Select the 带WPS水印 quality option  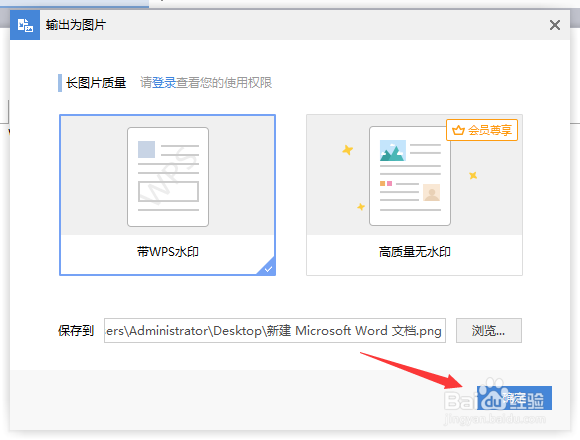(168, 195)
